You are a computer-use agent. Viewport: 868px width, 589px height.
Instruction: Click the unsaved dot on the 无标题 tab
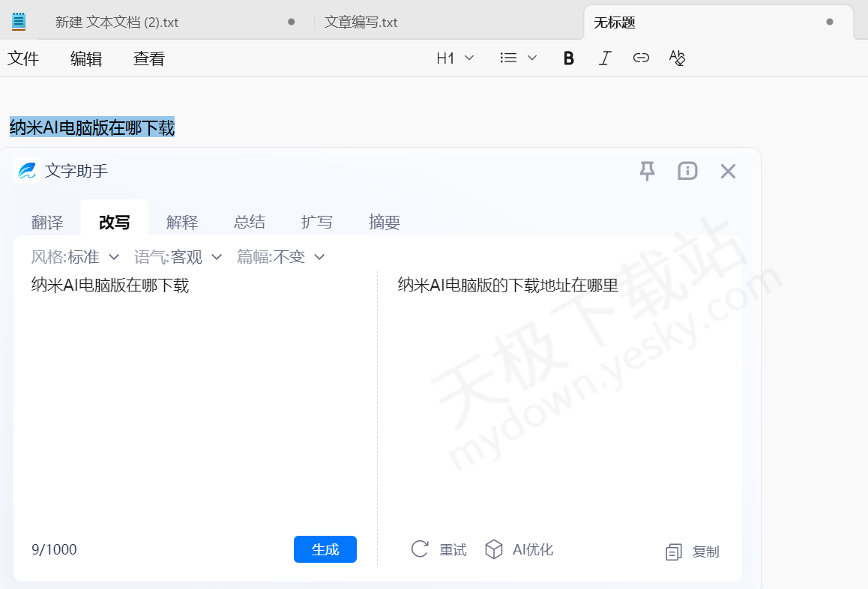[x=829, y=22]
